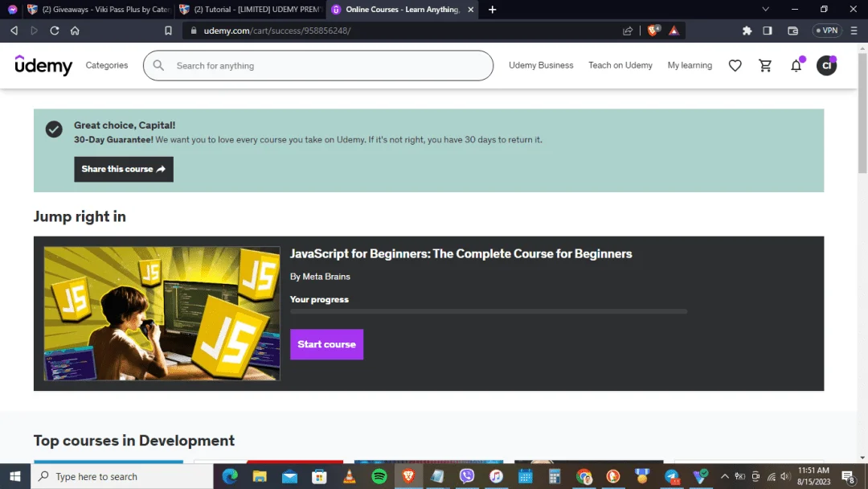This screenshot has width=868, height=489.
Task: Expand the Categories menu
Action: 107,65
